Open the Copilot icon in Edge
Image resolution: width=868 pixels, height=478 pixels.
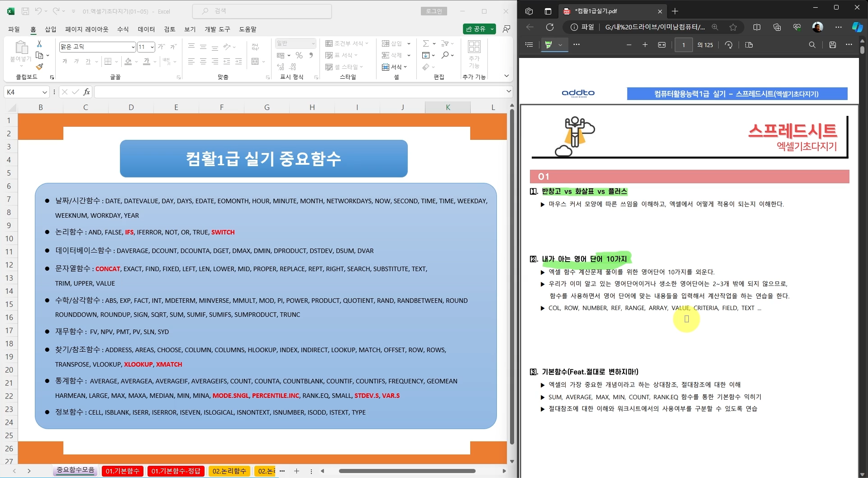[x=857, y=27]
